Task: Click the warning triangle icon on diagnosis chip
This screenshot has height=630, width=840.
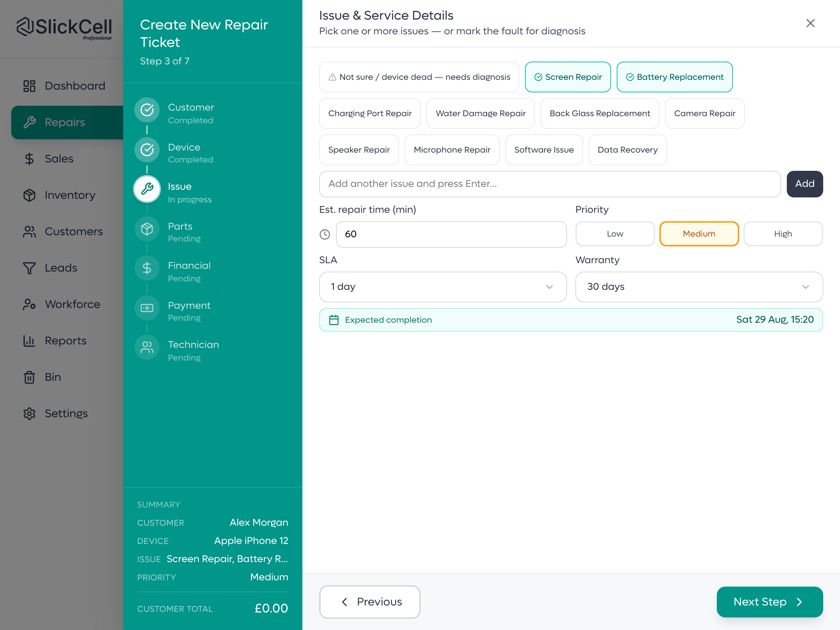Action: click(332, 77)
